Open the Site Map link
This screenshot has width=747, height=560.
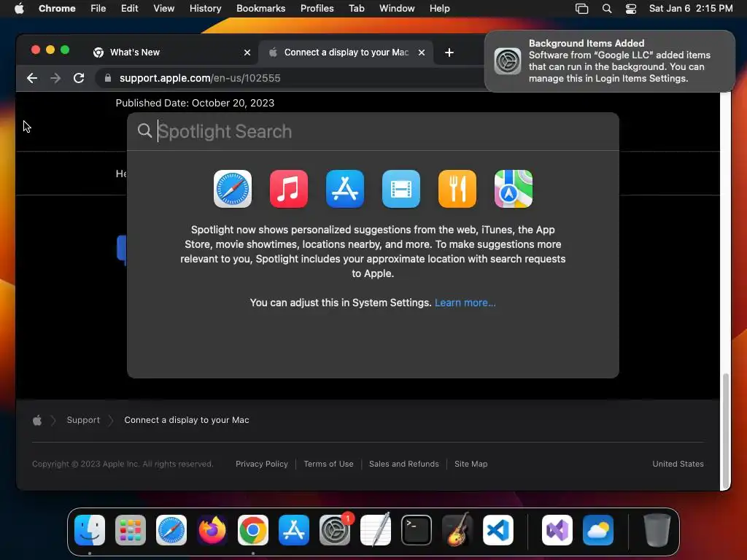471,464
